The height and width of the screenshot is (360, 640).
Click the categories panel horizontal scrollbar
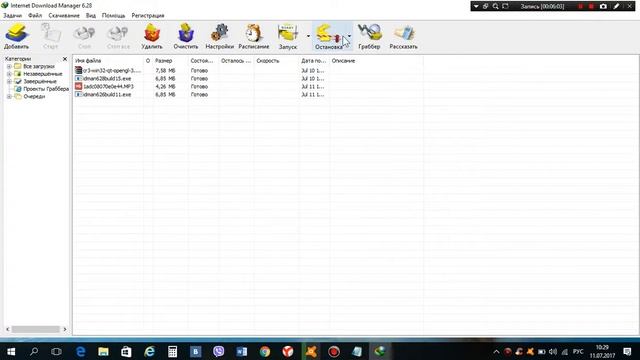click(x=36, y=329)
